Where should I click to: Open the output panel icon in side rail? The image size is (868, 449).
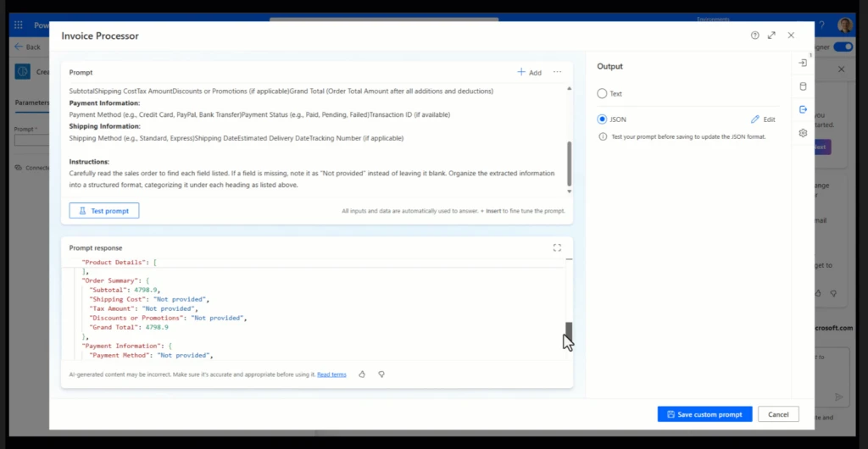point(803,109)
